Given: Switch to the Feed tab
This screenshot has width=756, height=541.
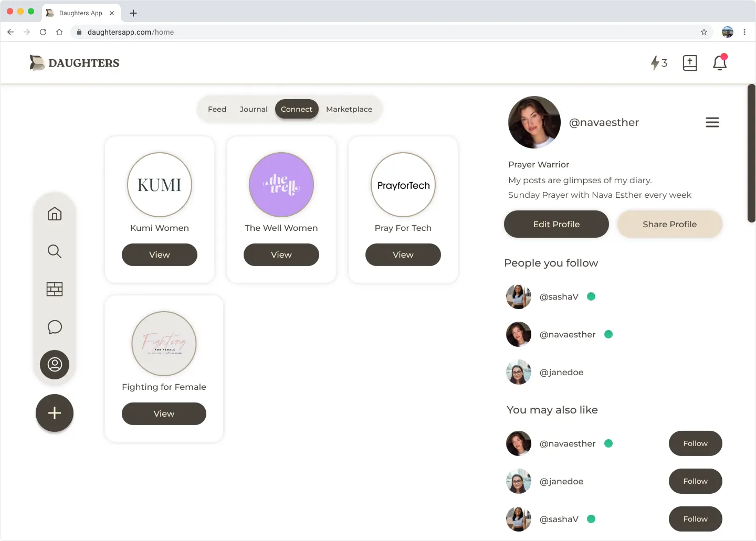Looking at the screenshot, I should pyautogui.click(x=217, y=109).
